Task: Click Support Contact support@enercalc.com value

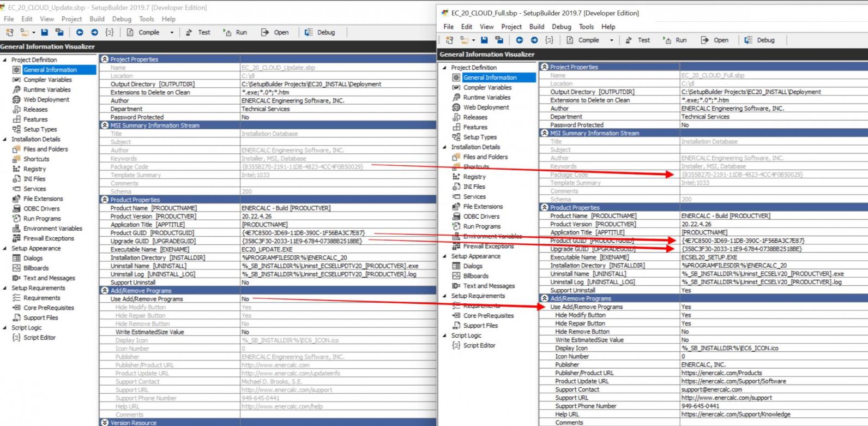Action: click(x=712, y=389)
